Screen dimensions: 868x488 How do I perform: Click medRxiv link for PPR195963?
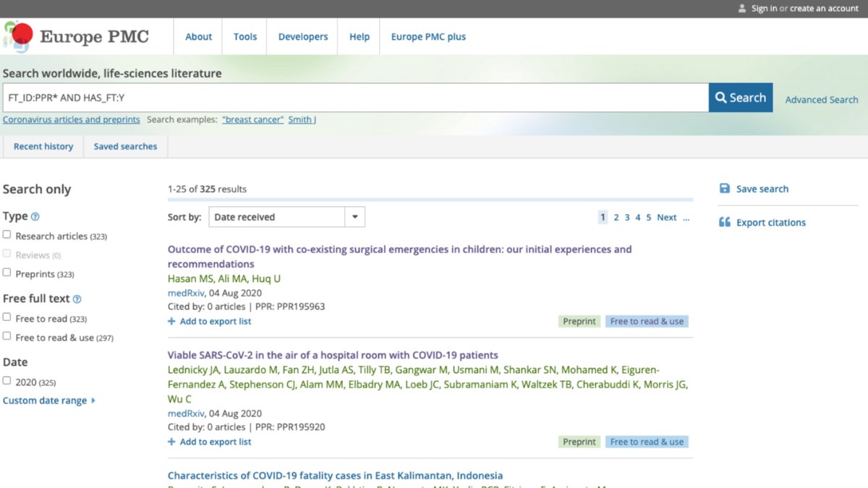pos(186,294)
